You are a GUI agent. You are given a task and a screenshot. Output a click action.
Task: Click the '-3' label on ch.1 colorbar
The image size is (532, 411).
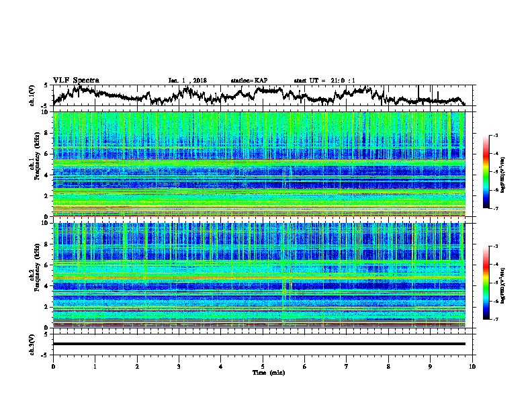click(x=495, y=136)
